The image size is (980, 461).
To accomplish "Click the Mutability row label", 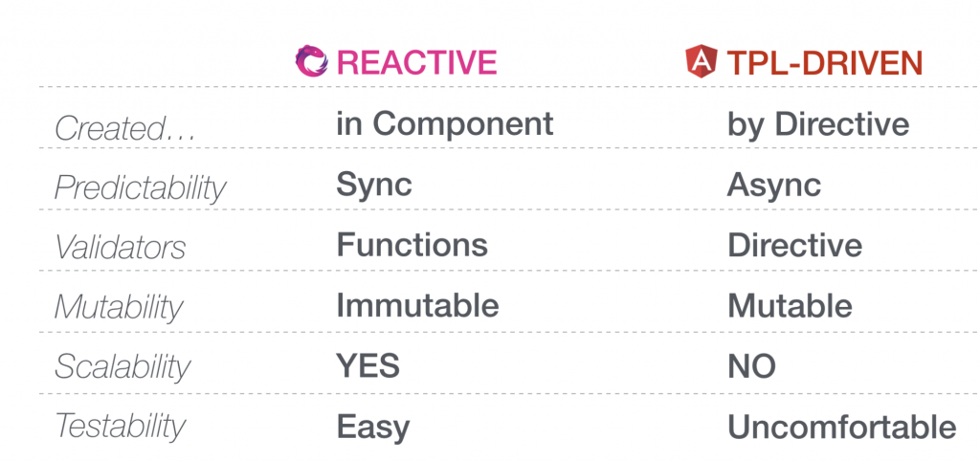I will 118,307.
